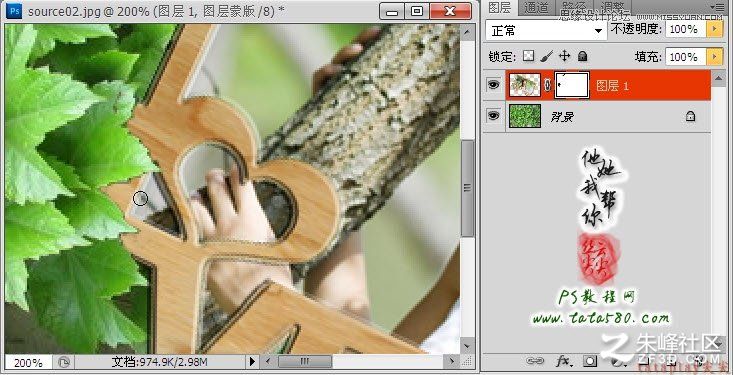Hide the 背景 layer visibility eye
Screen dimensions: 733x375
click(x=494, y=116)
